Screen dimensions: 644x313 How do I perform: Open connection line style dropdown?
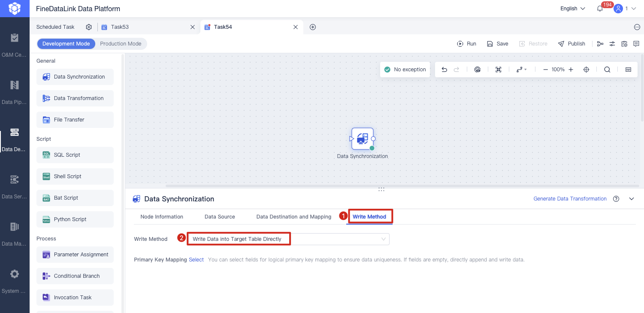click(x=521, y=70)
